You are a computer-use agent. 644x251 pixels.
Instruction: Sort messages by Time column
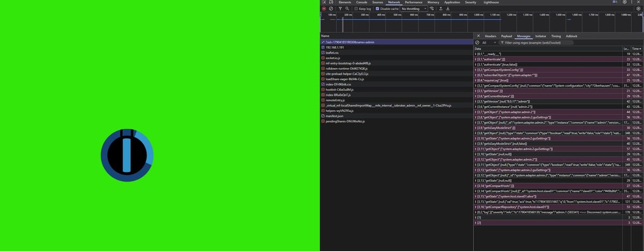(636, 48)
